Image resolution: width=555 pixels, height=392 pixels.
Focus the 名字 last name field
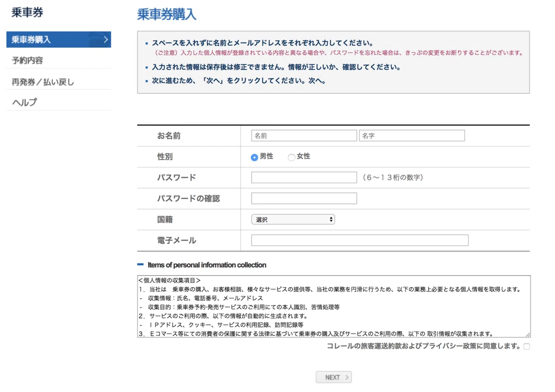[x=412, y=136]
